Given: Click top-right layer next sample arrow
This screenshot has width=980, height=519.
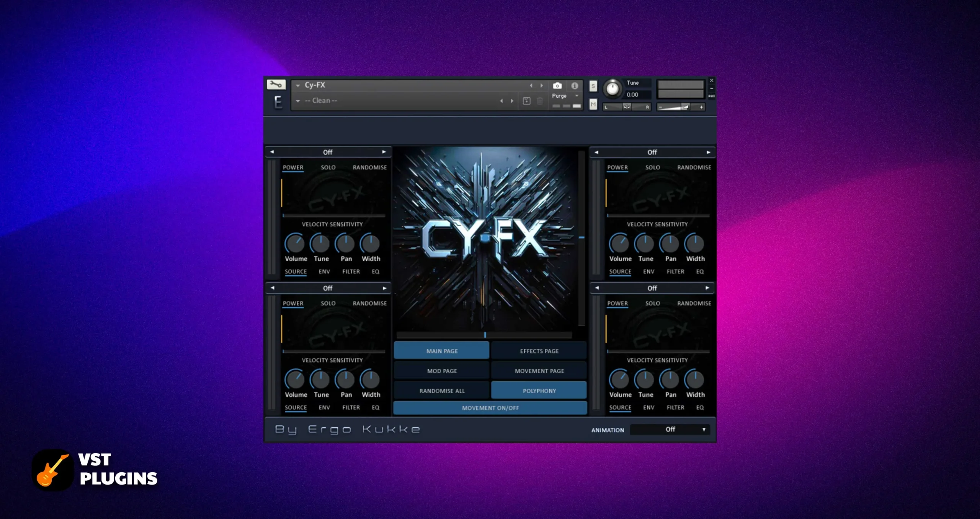Looking at the screenshot, I should tap(709, 152).
